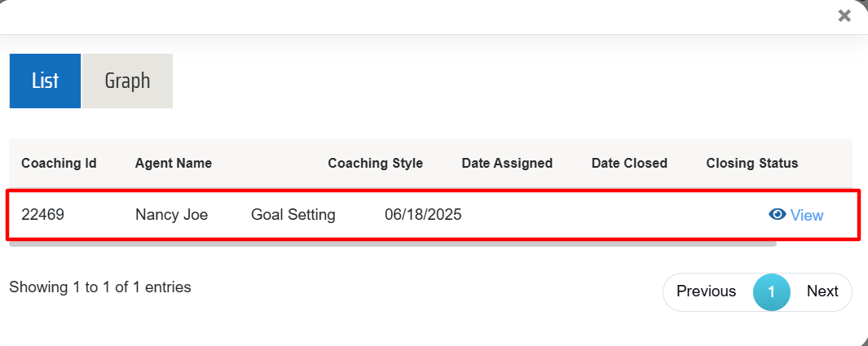The image size is (868, 346).
Task: Click the 06/18/2025 date cell
Action: 423,215
